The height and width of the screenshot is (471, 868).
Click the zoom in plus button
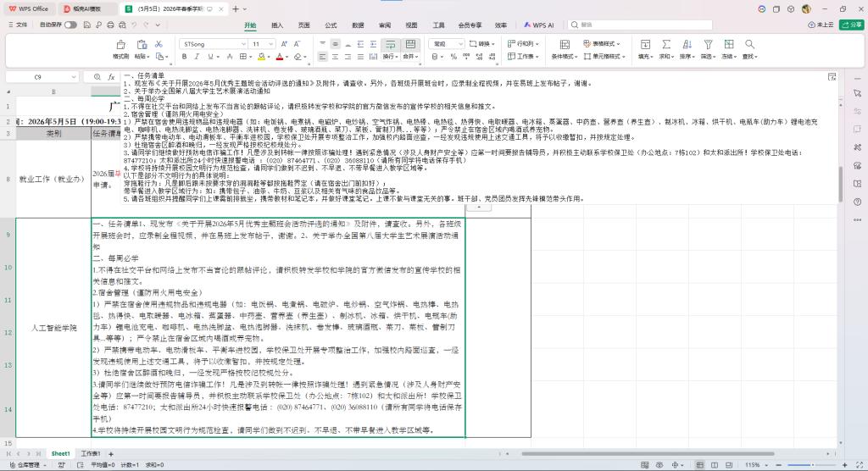pos(845,465)
